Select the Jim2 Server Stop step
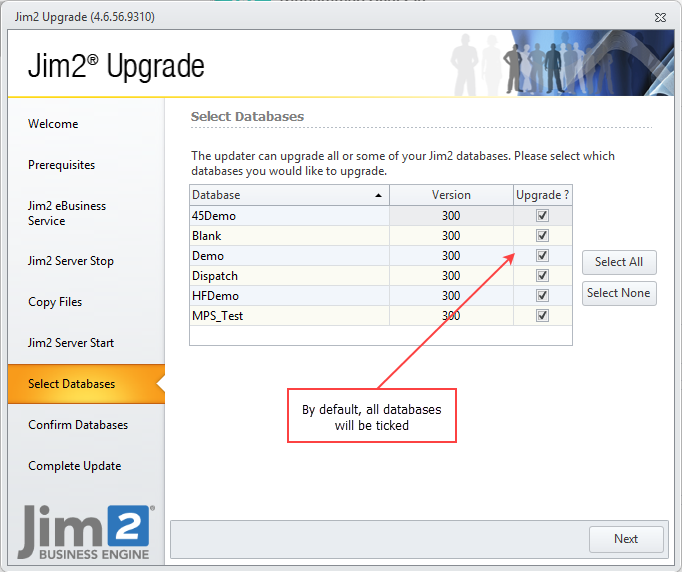Viewport: 682px width, 572px height. point(71,261)
